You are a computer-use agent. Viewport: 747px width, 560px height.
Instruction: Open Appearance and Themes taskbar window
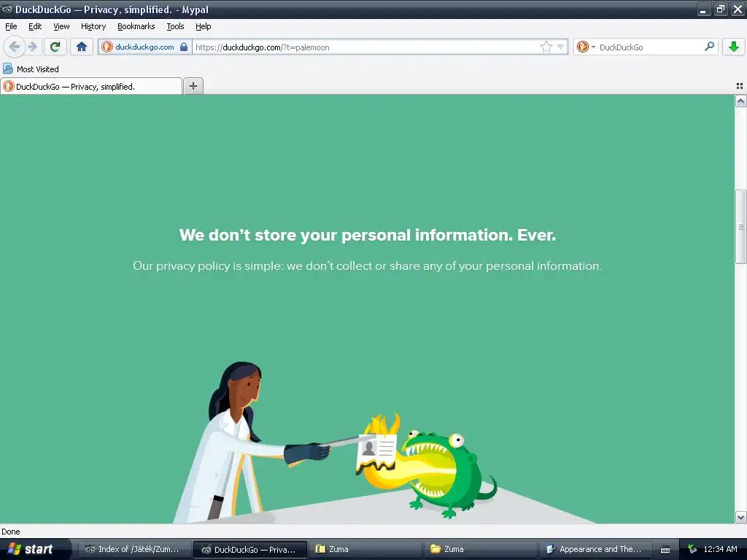click(595, 549)
